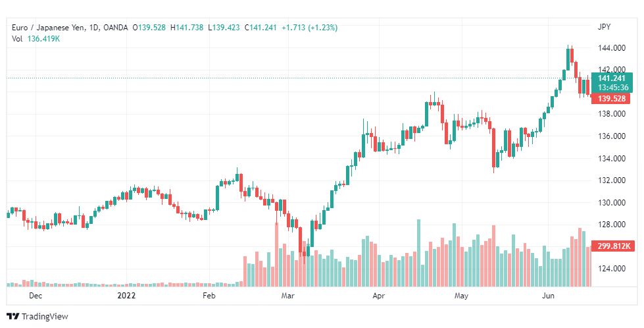Select the Vol indicator label

(17, 39)
